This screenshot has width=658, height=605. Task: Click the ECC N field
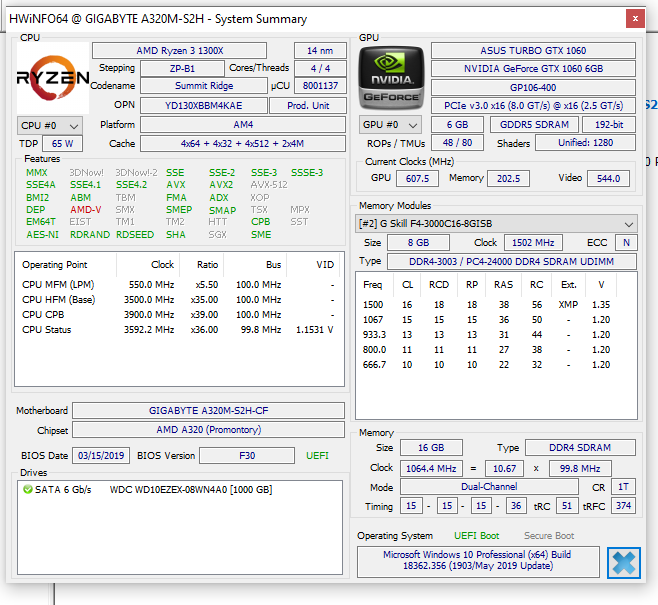pos(626,243)
